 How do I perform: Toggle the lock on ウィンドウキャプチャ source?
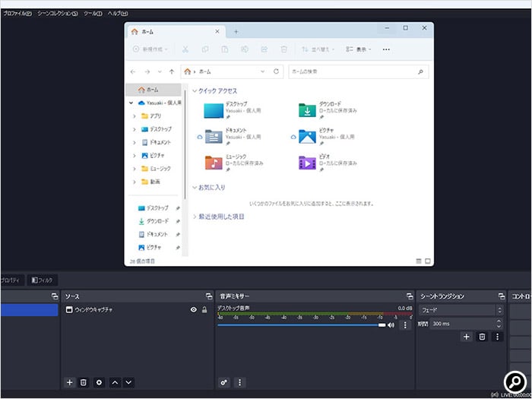click(x=204, y=309)
